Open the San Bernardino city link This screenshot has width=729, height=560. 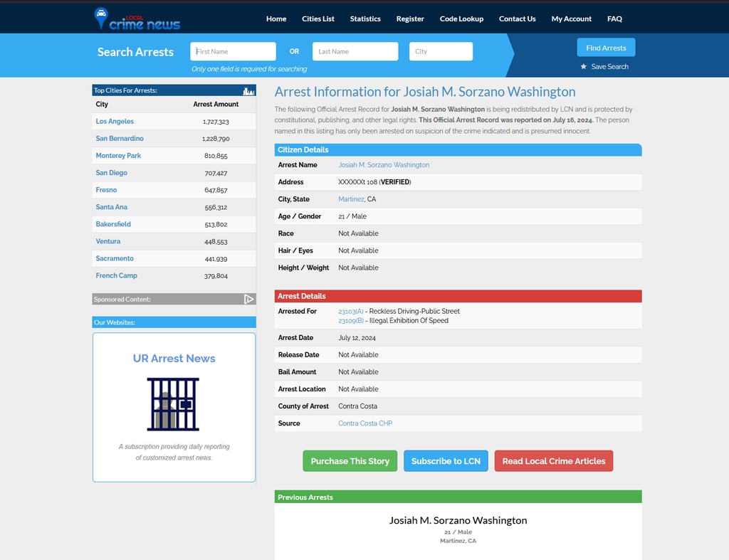click(120, 139)
